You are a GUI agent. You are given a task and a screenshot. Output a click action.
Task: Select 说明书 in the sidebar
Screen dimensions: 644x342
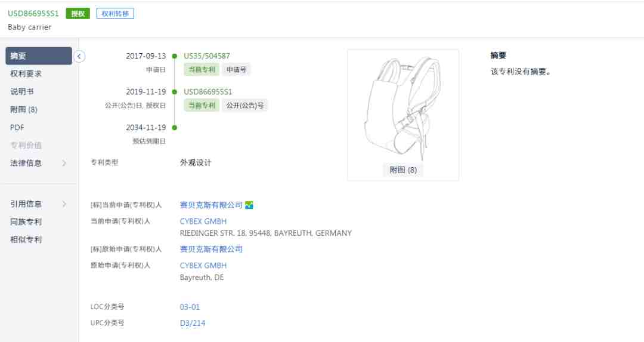click(x=22, y=92)
